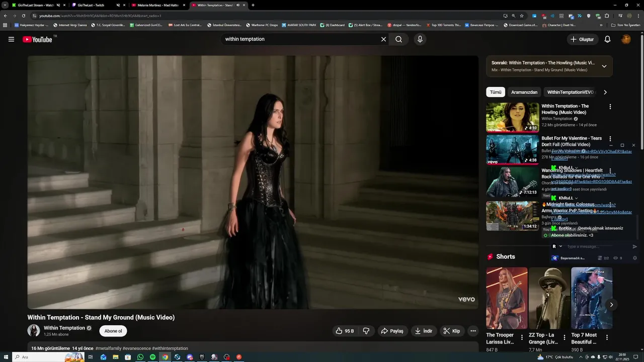
Task: Show next Shorts with arrow button
Action: [611, 305]
